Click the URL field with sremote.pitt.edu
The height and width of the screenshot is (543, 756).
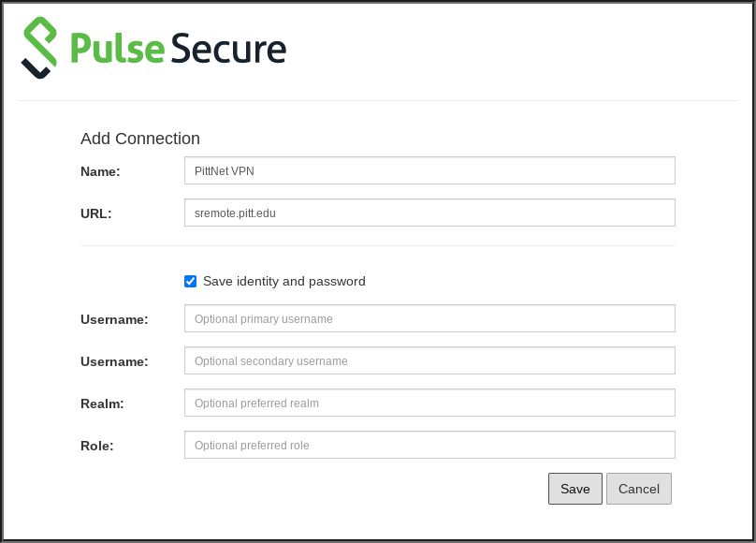click(x=429, y=213)
